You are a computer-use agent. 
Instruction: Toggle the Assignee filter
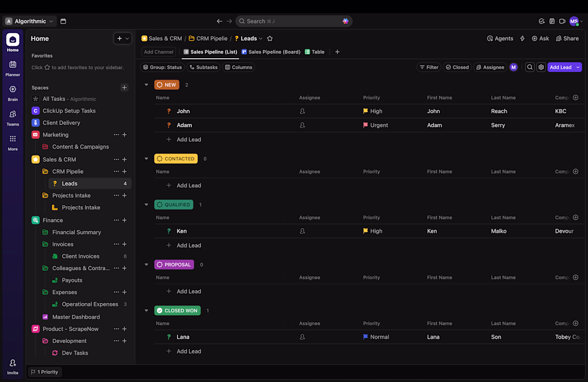pyautogui.click(x=490, y=67)
